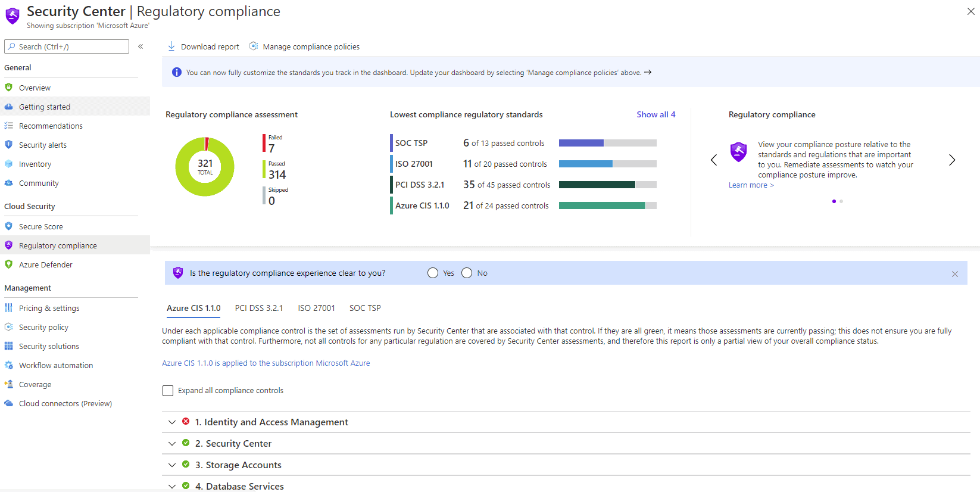
Task: Click the SOC TSP progress bar
Action: [x=608, y=143]
